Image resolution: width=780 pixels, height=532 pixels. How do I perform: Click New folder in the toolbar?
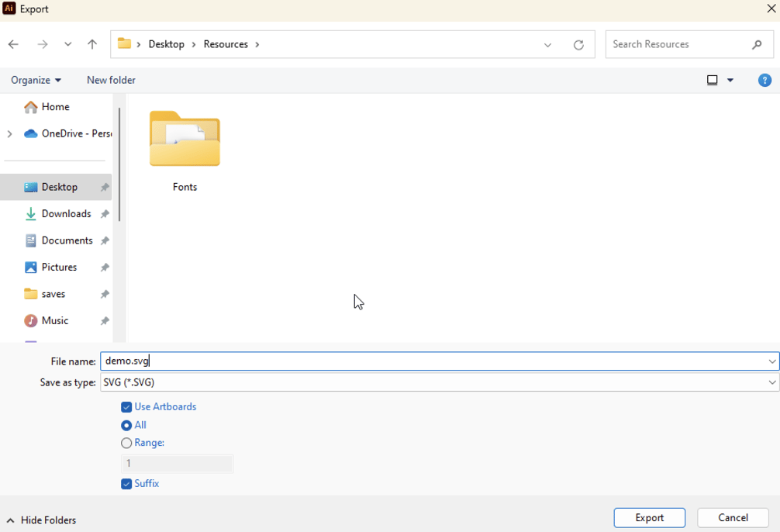(110, 80)
